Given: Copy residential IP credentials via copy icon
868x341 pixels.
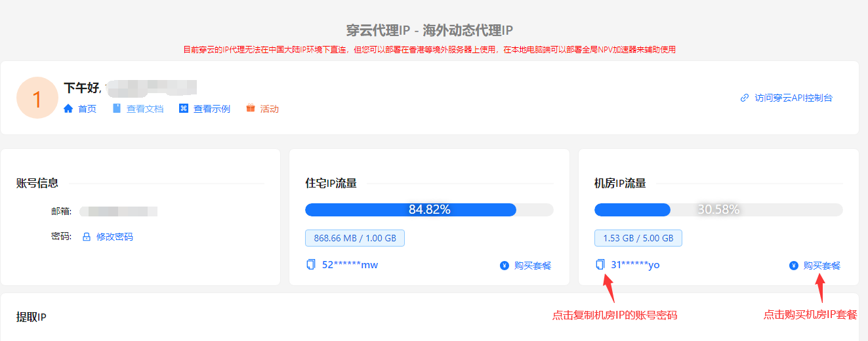Looking at the screenshot, I should point(311,265).
